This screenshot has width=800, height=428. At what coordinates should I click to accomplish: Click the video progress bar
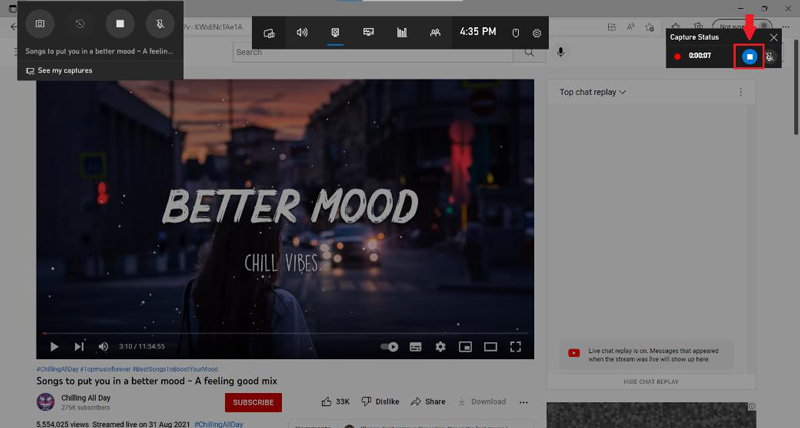tap(285, 334)
